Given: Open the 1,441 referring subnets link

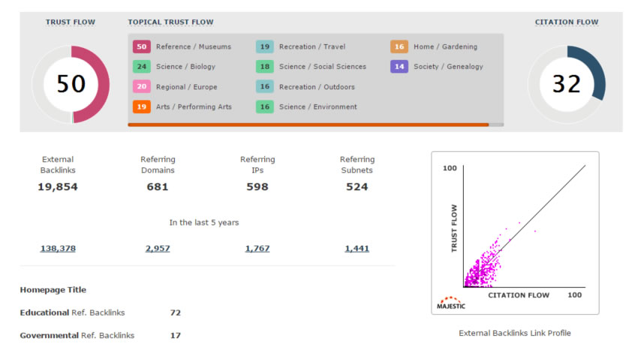Looking at the screenshot, I should click(x=357, y=249).
